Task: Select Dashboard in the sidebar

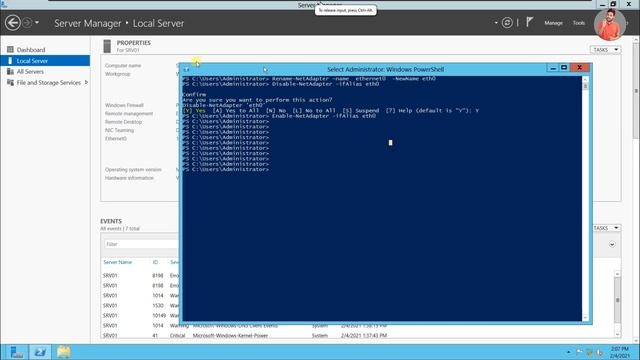Action: click(x=45, y=50)
